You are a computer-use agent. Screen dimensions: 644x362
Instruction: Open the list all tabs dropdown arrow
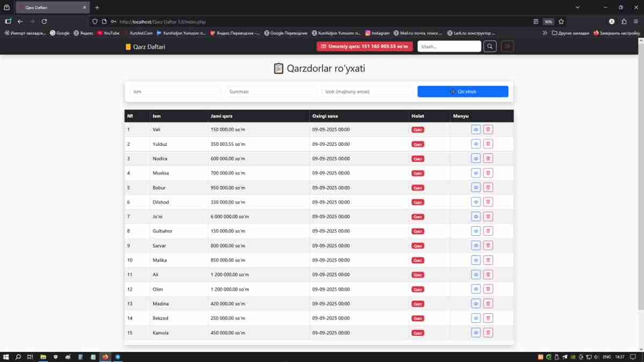tap(577, 8)
